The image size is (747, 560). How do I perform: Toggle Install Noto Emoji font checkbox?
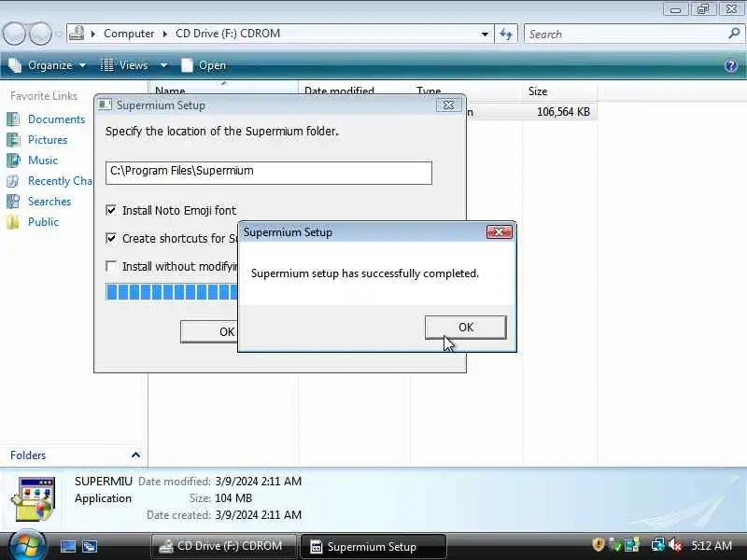point(111,210)
